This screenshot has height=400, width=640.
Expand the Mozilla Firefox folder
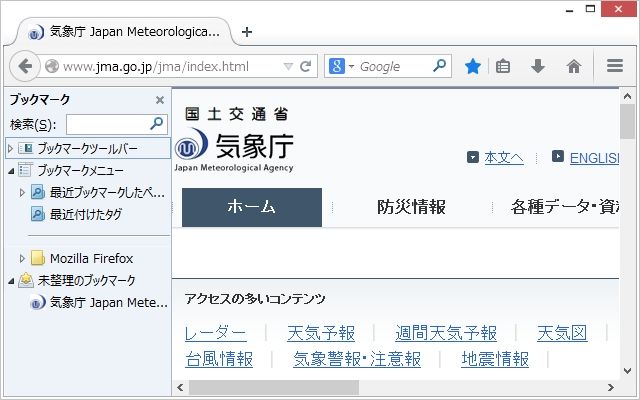click(22, 258)
